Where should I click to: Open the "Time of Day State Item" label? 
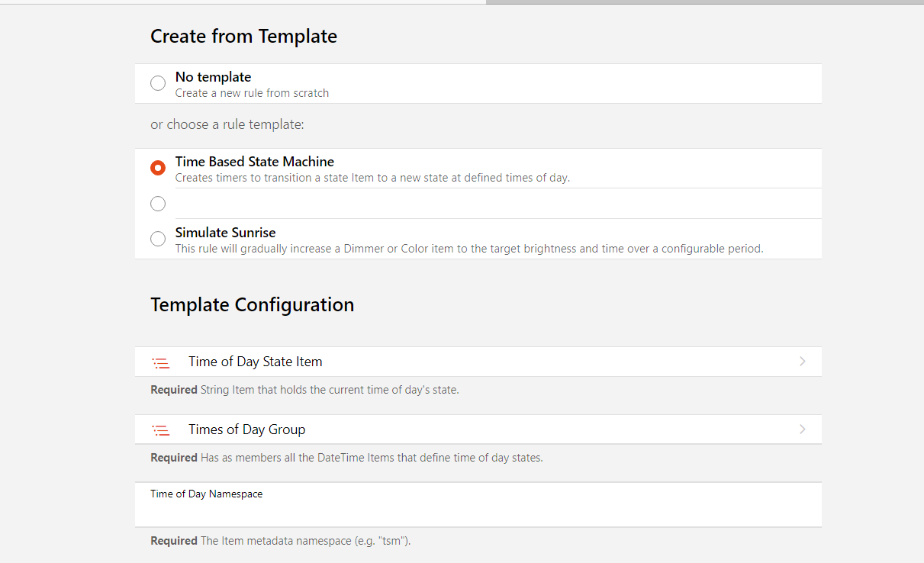click(256, 362)
